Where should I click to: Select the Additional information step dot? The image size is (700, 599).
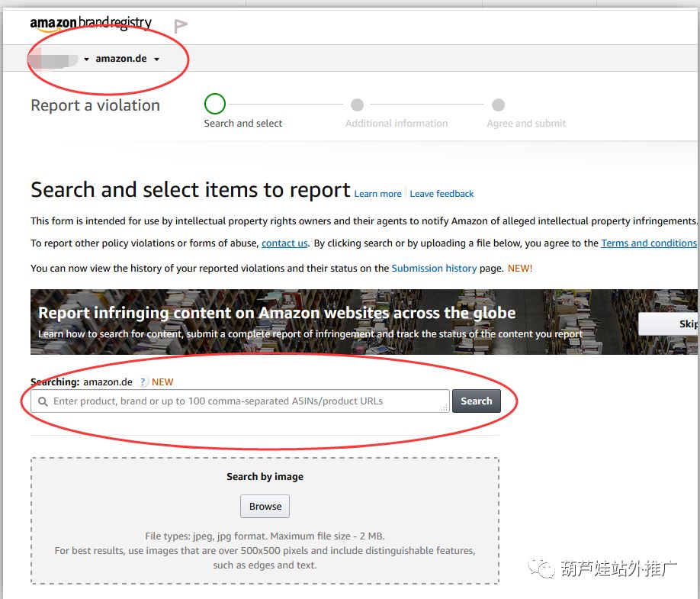coord(357,105)
